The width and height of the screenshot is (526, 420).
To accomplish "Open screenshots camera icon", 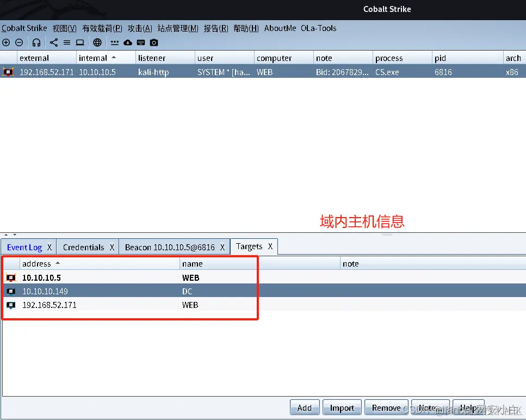I will pos(154,42).
